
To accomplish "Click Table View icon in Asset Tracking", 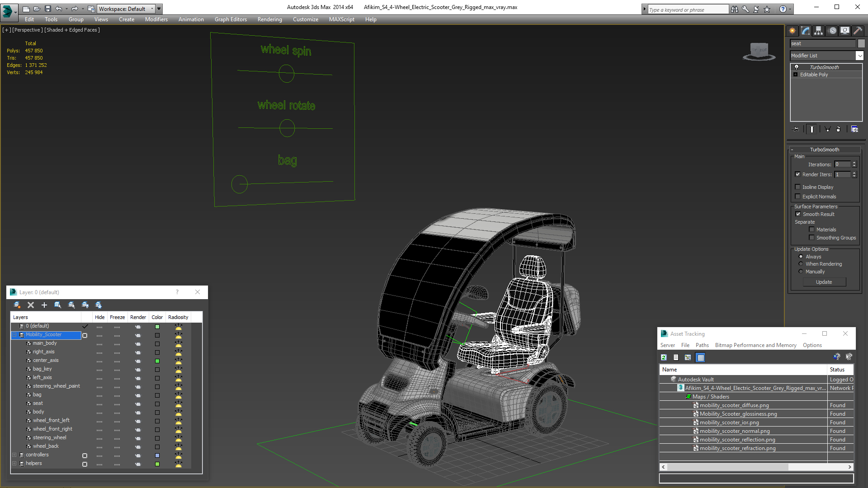I will tap(701, 357).
